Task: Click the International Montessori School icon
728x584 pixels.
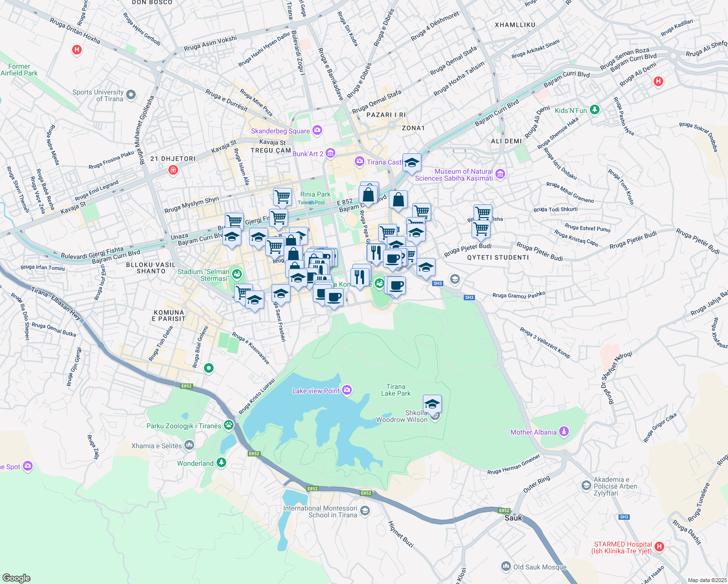Action: tap(365, 511)
